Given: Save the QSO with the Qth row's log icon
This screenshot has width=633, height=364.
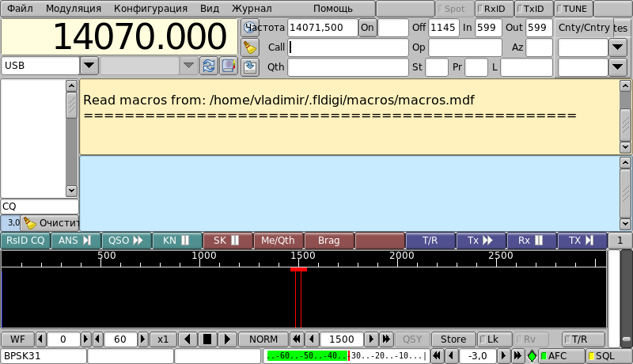Looking at the screenshot, I should coord(250,66).
